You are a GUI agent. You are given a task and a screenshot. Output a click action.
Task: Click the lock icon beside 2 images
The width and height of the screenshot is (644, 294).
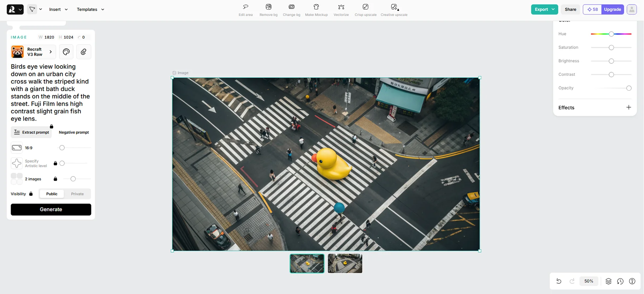click(x=55, y=179)
